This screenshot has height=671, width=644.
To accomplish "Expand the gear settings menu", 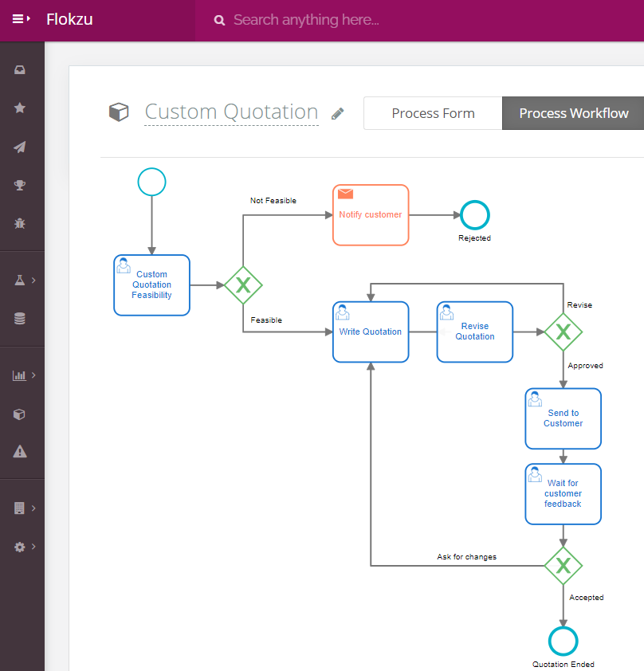I will [22, 547].
